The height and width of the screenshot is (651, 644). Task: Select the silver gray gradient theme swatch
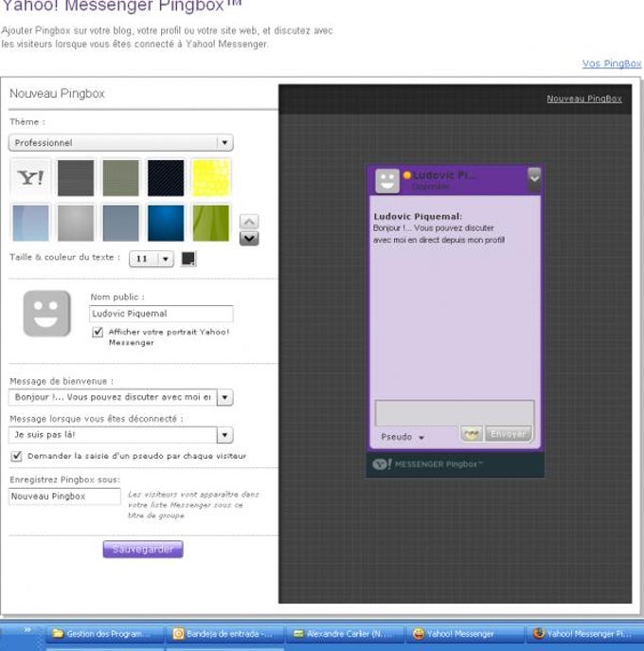coord(76,223)
